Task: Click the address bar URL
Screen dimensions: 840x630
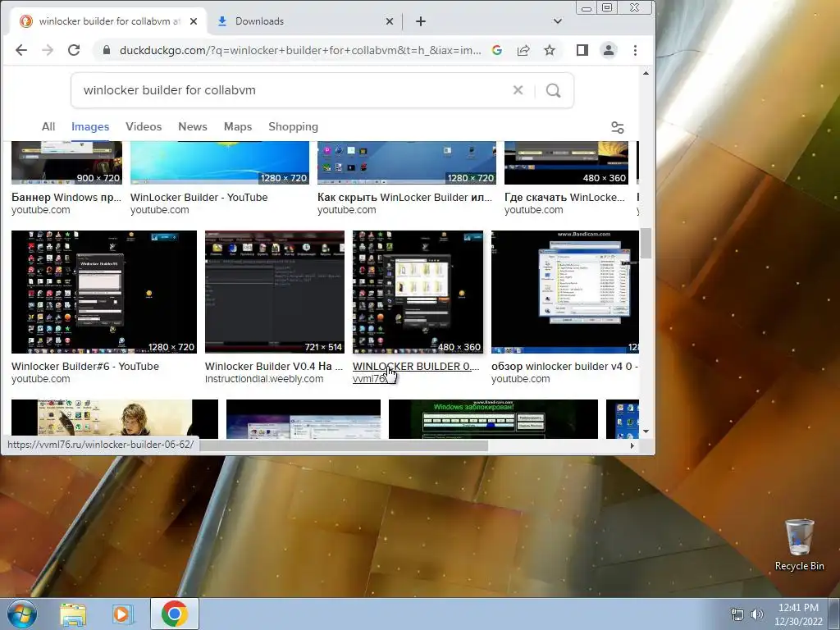Action: coord(300,50)
